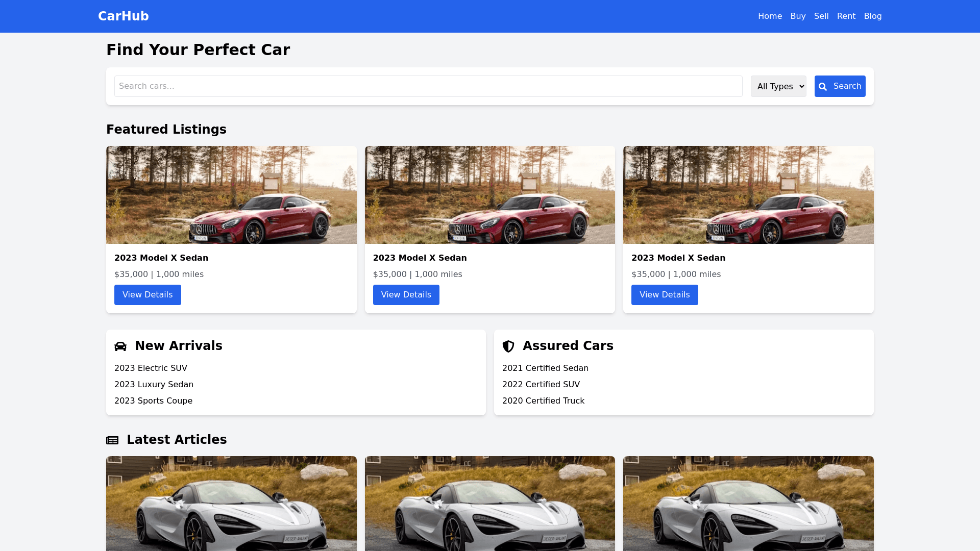Select 2023 Sports Coupe listing
This screenshot has width=980, height=551.
153,401
